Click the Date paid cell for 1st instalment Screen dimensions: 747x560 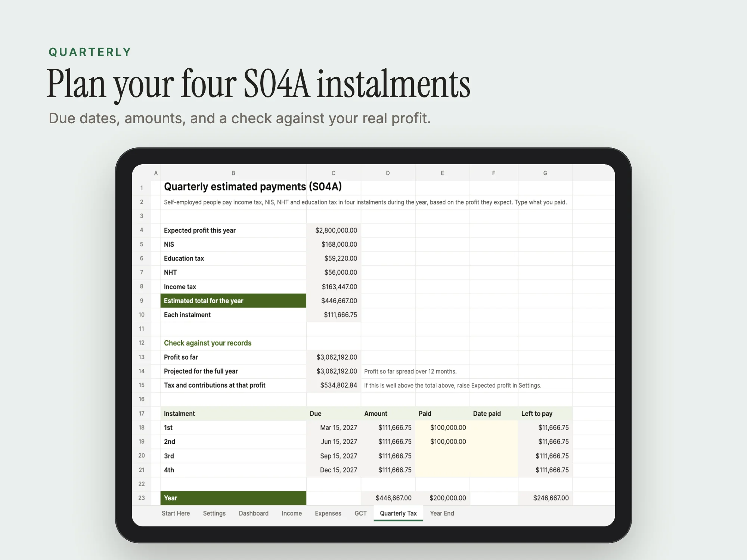[x=494, y=427]
